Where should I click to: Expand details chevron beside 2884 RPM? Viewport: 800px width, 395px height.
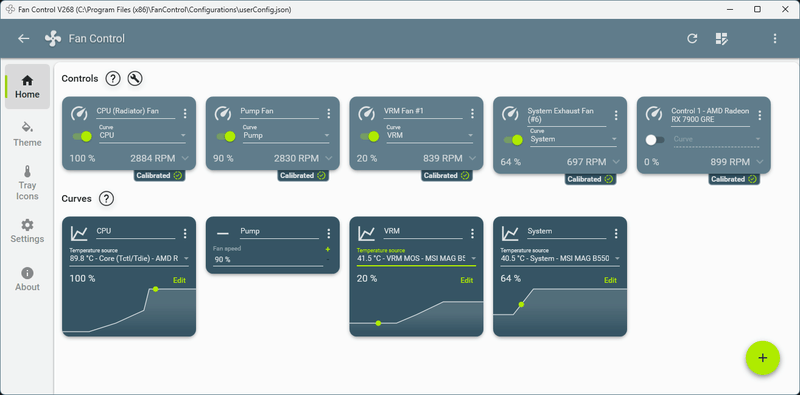tap(185, 159)
